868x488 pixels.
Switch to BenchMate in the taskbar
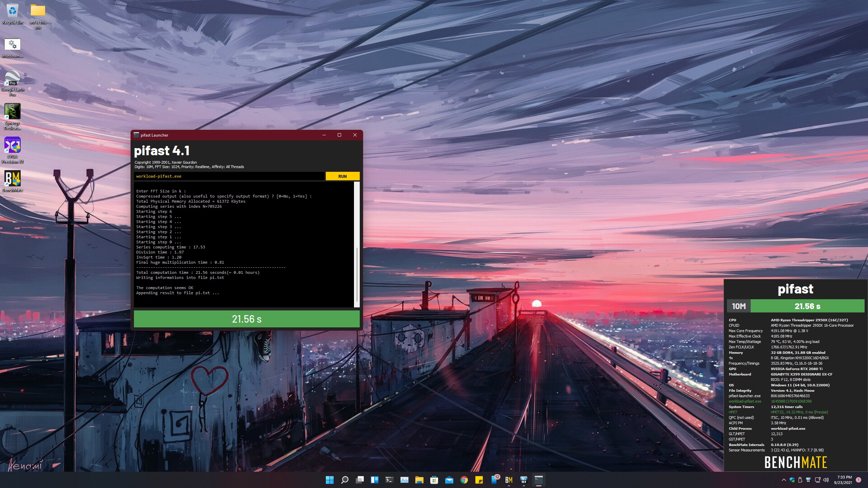pyautogui.click(x=509, y=480)
